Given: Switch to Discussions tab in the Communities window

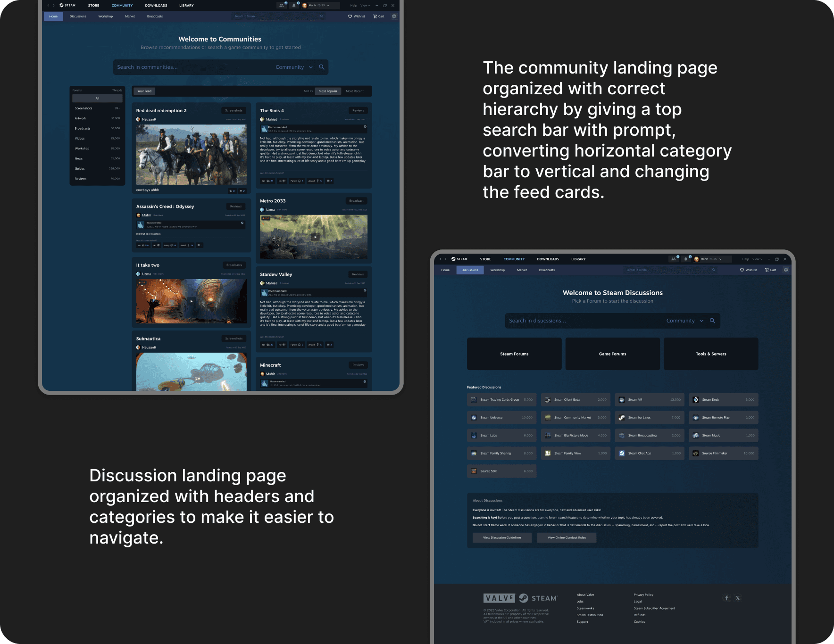Looking at the screenshot, I should click(78, 17).
